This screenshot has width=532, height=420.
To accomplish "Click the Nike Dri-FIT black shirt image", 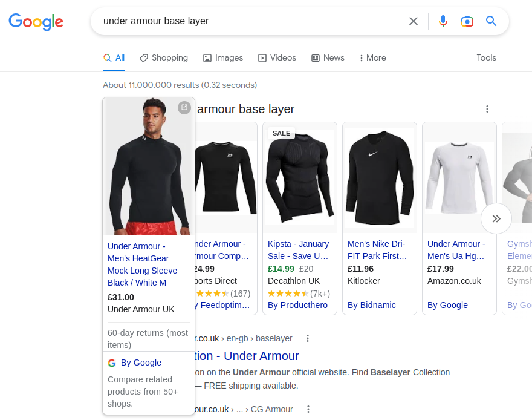I will (x=380, y=177).
